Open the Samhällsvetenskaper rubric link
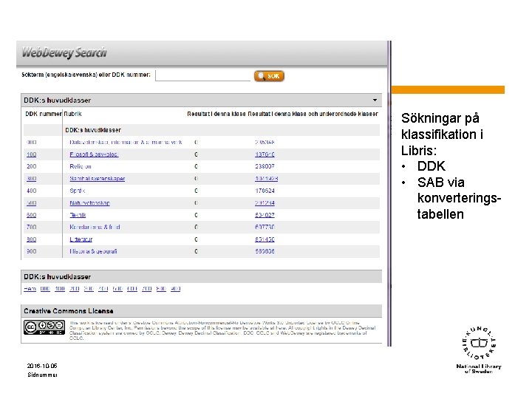This screenshot has height=399, width=532. point(98,179)
